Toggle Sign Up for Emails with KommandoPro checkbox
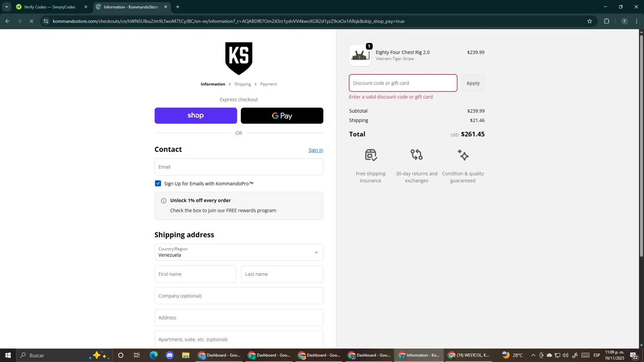The height and width of the screenshot is (362, 644). [158, 184]
